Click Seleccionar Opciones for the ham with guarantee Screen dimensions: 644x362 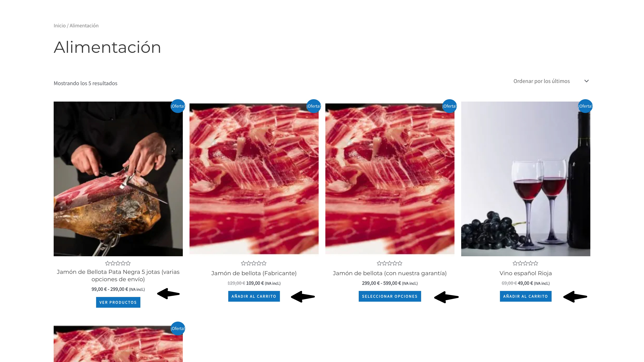pos(390,296)
